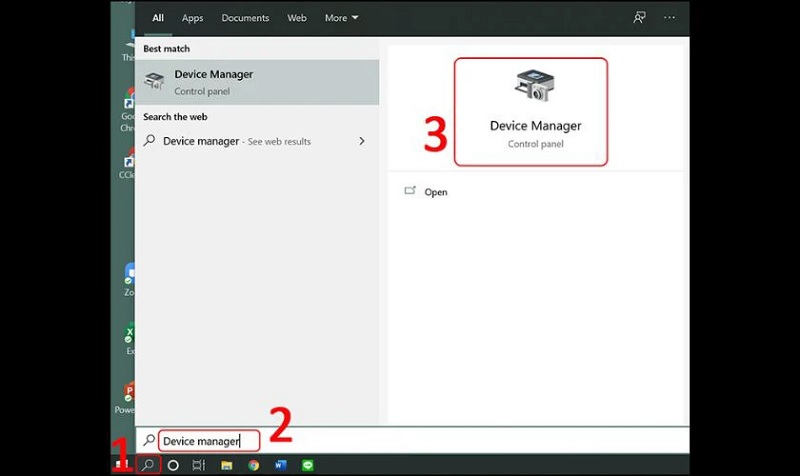Click Device Manager icon in best match
Screen dimensions: 800x476
154,82
